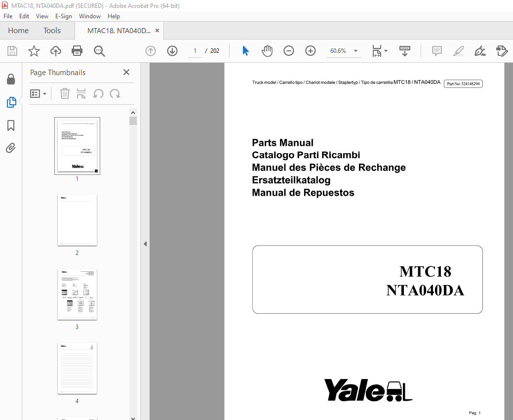The height and width of the screenshot is (420, 513).
Task: Select page 3 thumbnail
Action: click(x=77, y=294)
